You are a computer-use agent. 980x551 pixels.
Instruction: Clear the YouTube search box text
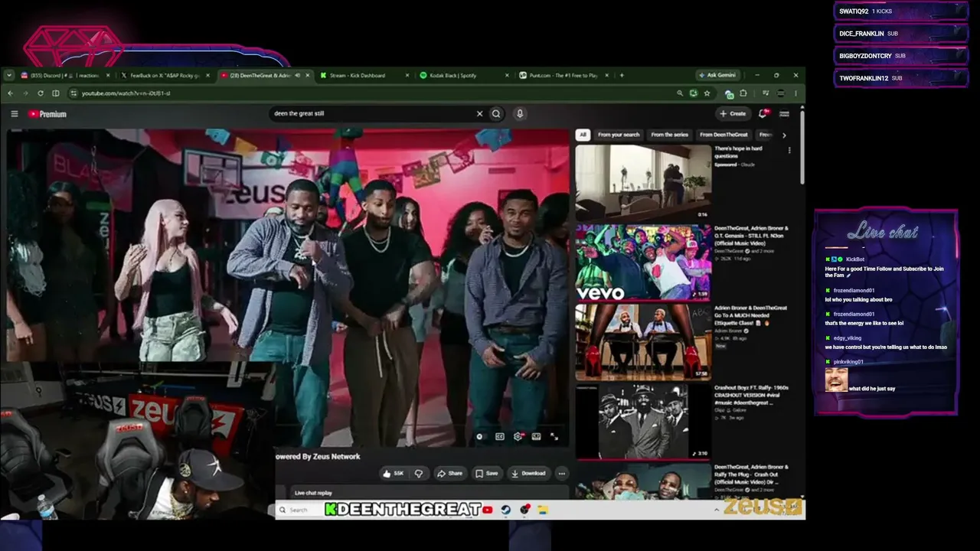479,114
